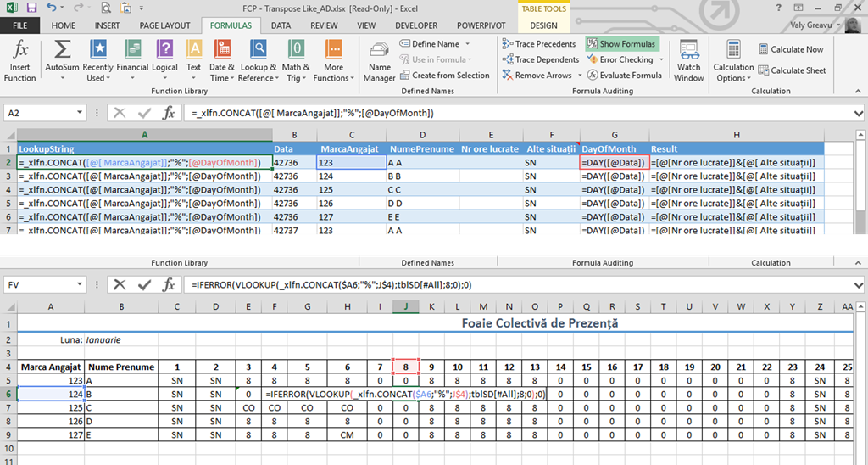
Task: Open the Watch Window
Action: (x=688, y=59)
